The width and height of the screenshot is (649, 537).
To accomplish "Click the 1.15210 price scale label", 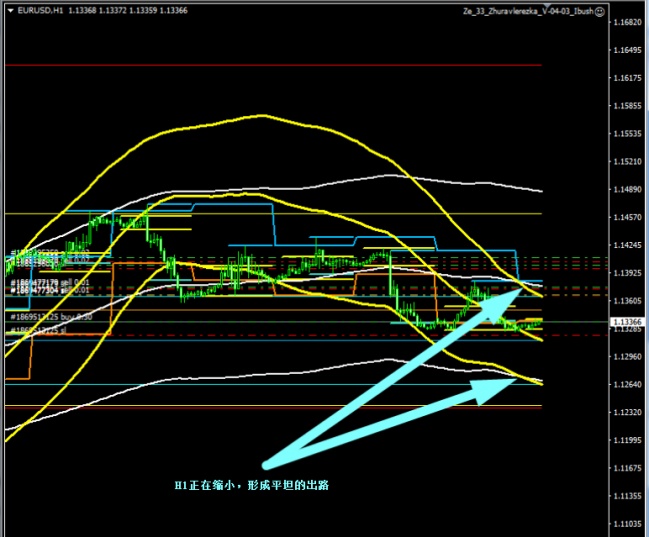I will coord(627,161).
